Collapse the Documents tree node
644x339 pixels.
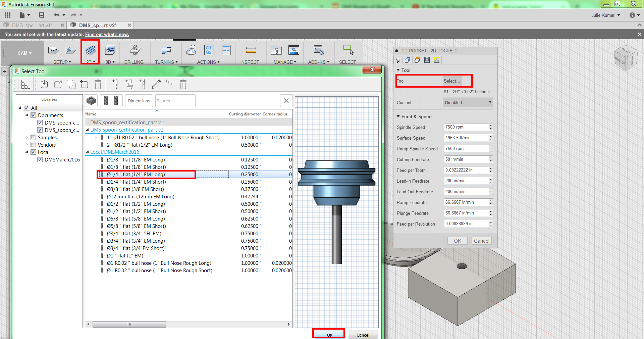[x=27, y=115]
